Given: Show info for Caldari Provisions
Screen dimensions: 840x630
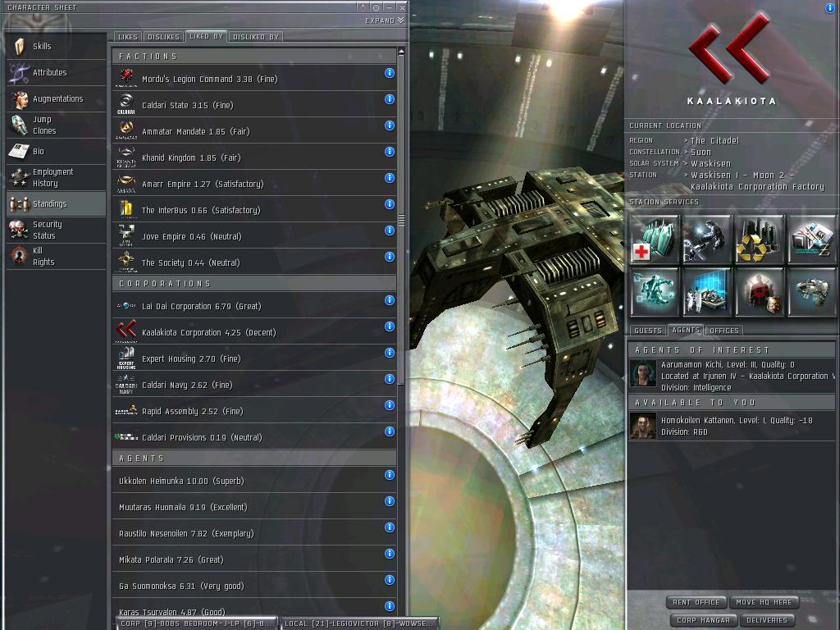Looking at the screenshot, I should (390, 431).
